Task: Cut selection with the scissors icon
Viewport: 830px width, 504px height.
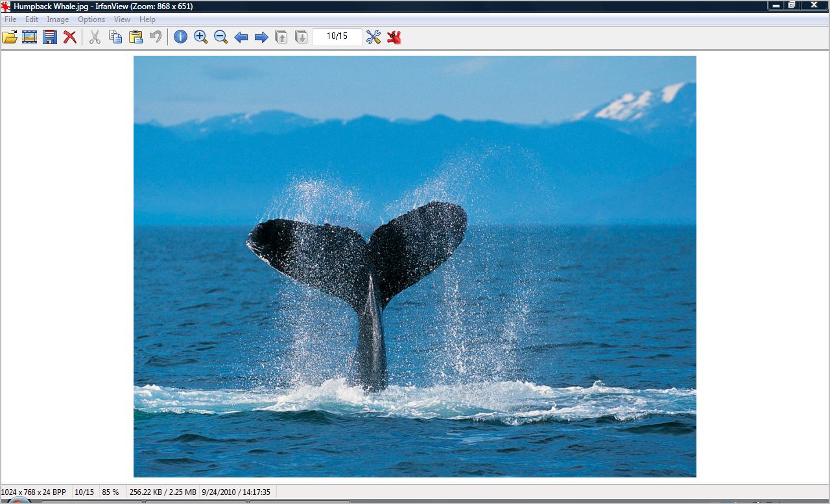Action: point(95,37)
